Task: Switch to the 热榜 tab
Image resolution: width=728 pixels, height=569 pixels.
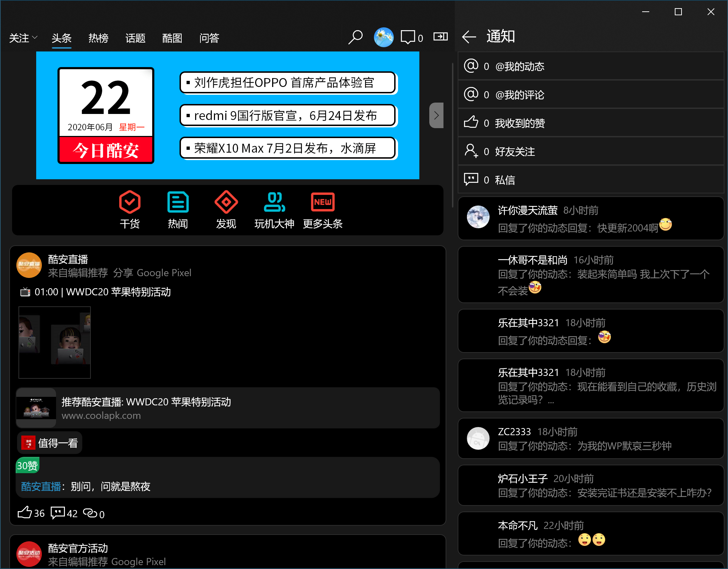Action: click(98, 38)
